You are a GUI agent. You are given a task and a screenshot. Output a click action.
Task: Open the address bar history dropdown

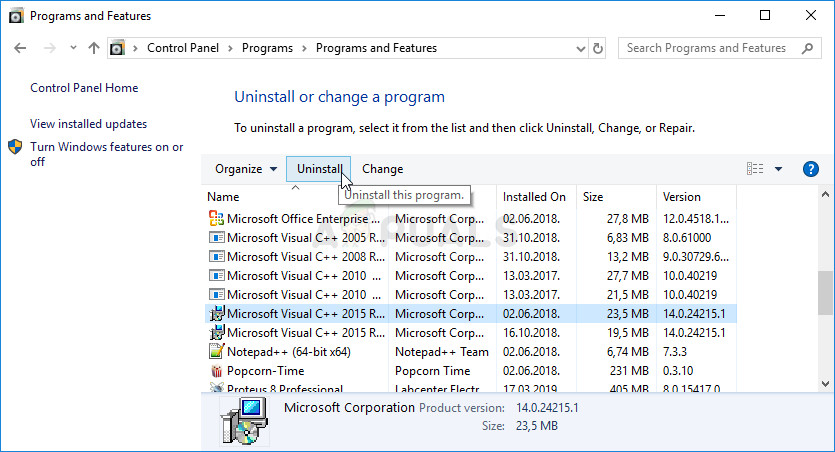[579, 48]
